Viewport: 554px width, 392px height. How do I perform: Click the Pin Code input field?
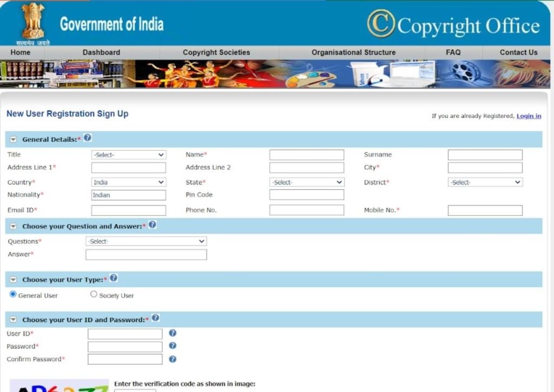pos(307,195)
